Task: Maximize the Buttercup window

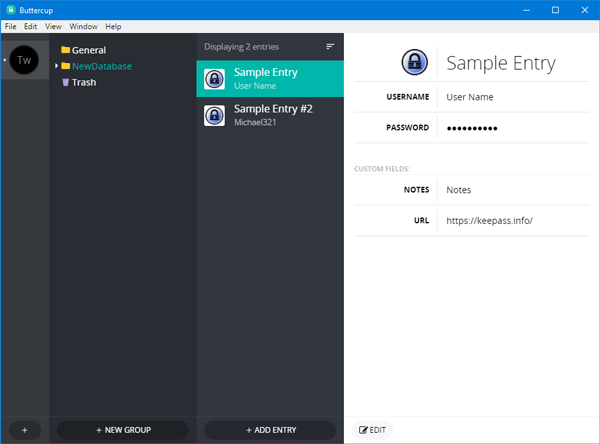Action: [555, 10]
